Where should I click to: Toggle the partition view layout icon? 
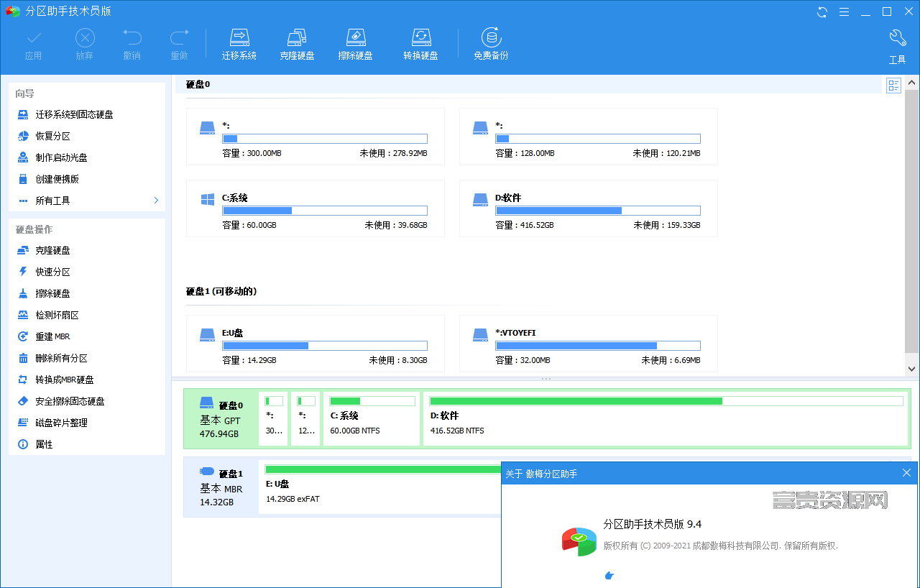(893, 86)
